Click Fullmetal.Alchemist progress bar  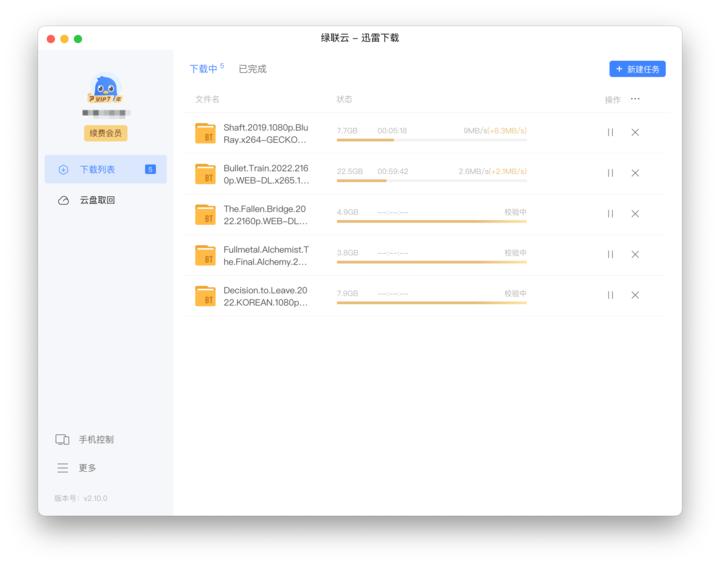(432, 262)
